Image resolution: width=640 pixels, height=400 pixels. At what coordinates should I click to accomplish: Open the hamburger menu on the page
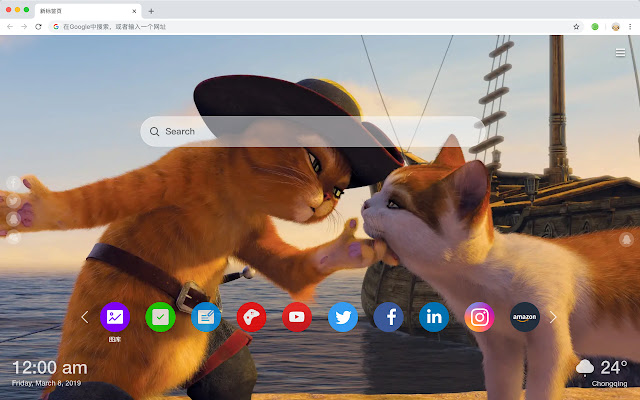pos(620,53)
